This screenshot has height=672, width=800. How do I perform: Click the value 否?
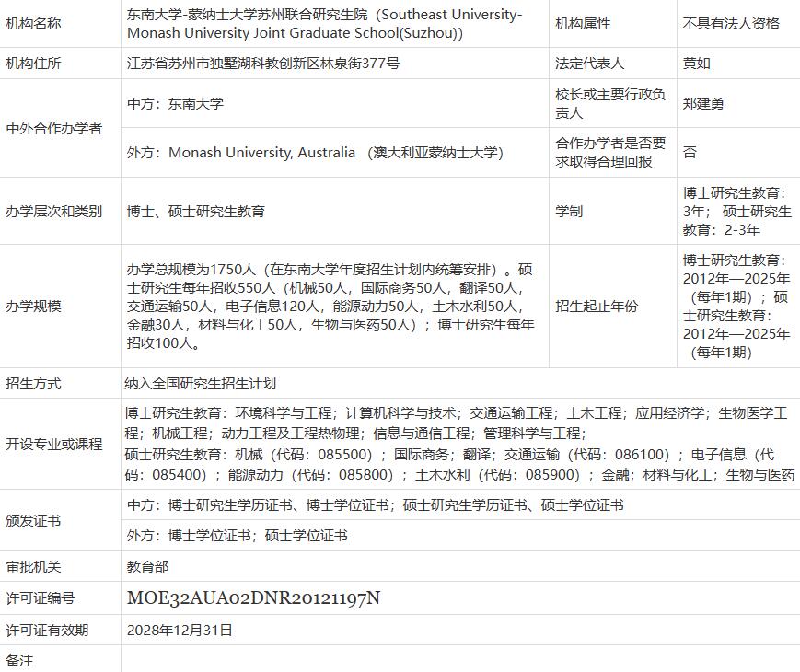[x=690, y=152]
